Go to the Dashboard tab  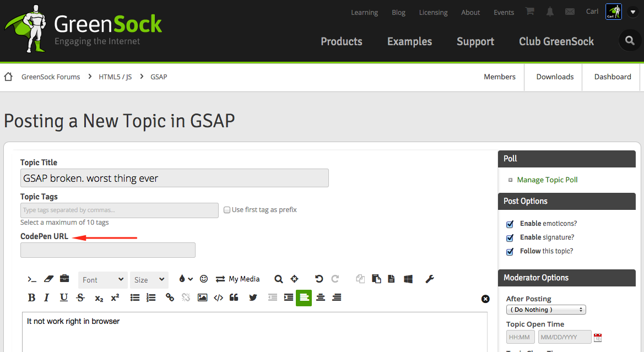(613, 77)
